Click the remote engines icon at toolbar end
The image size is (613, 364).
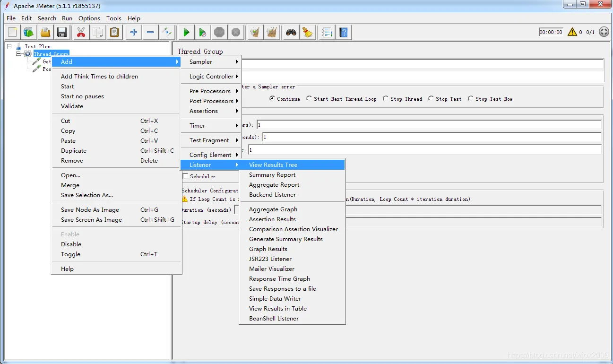click(604, 32)
